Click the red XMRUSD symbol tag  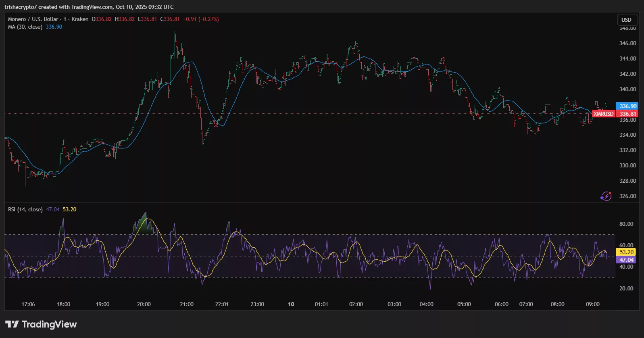click(603, 114)
